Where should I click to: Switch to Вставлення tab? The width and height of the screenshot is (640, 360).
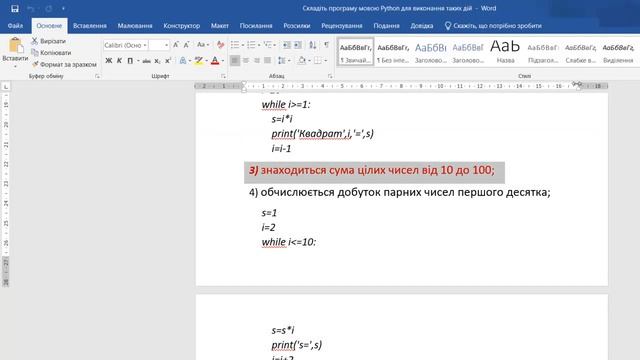tap(90, 26)
